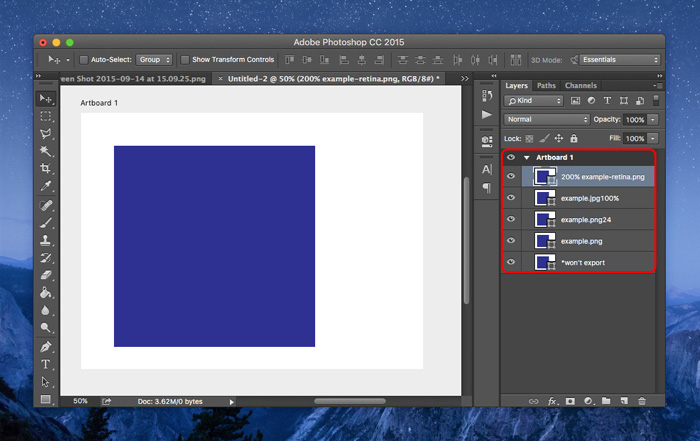The image size is (700, 441).
Task: Delete layer using trash icon
Action: 642,400
